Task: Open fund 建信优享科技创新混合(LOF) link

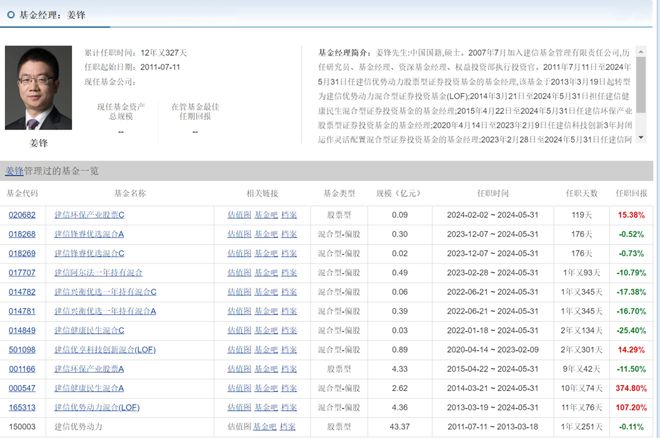Action: (105, 350)
